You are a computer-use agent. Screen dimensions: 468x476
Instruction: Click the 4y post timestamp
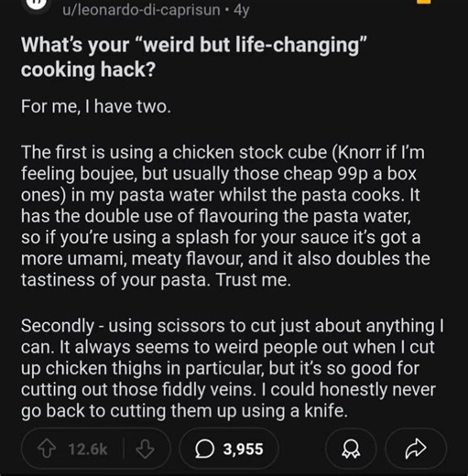tap(242, 10)
